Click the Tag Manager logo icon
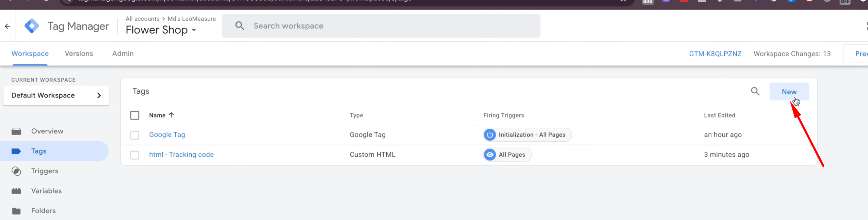Viewport: 868px width, 220px height. pos(32,26)
